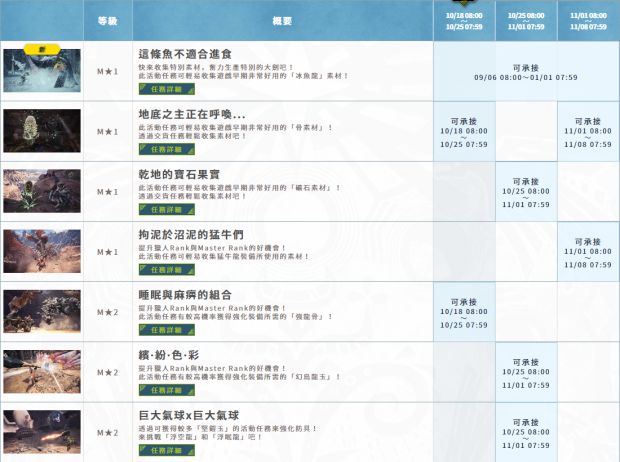620x462 pixels.
Task: Click quest title 巨大氣球x巨大氣球
Action: pos(189,415)
